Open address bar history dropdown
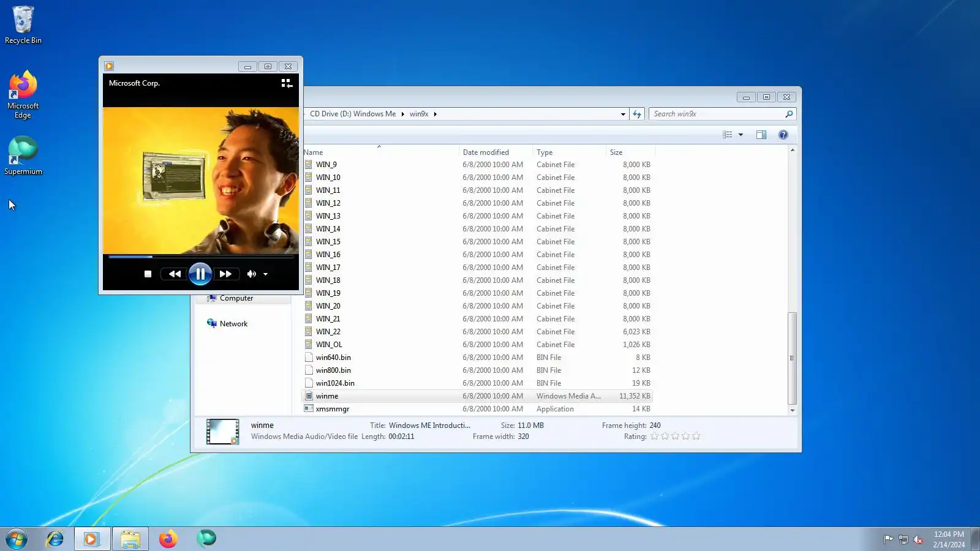The image size is (980, 551). pyautogui.click(x=623, y=114)
